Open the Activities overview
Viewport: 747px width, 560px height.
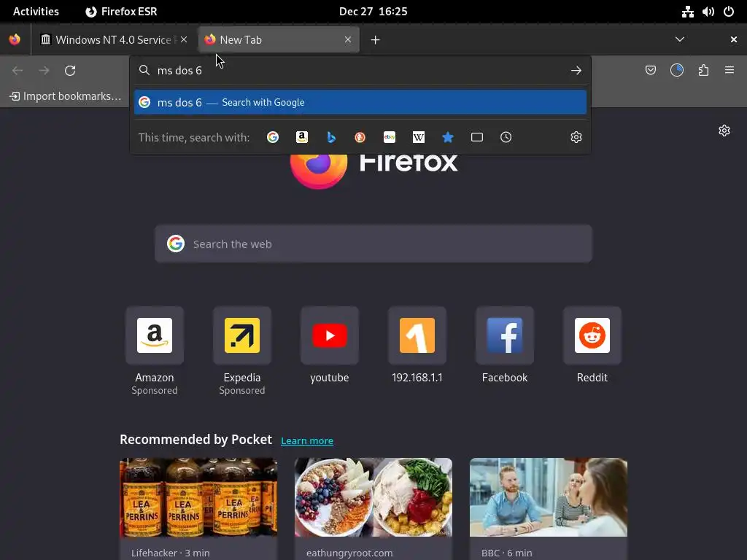pos(36,12)
